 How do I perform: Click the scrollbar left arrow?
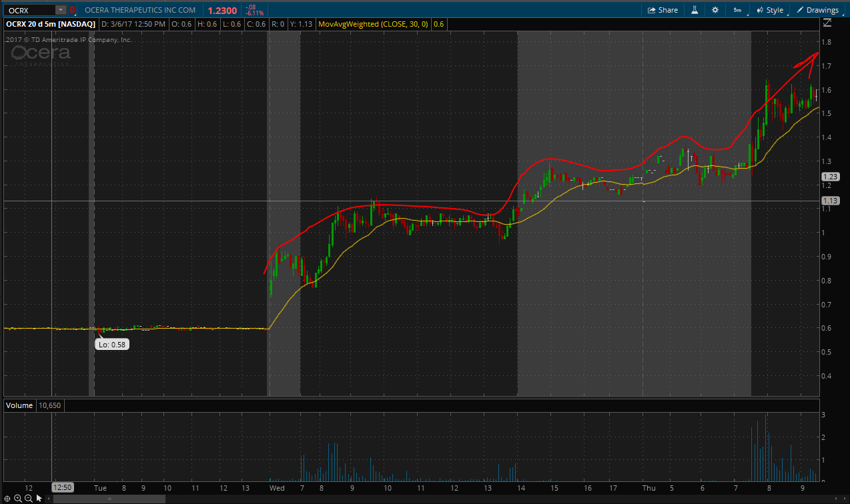click(x=49, y=498)
